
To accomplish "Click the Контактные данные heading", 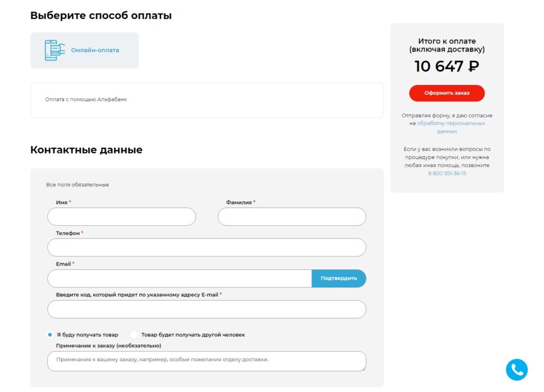I will coord(87,149).
